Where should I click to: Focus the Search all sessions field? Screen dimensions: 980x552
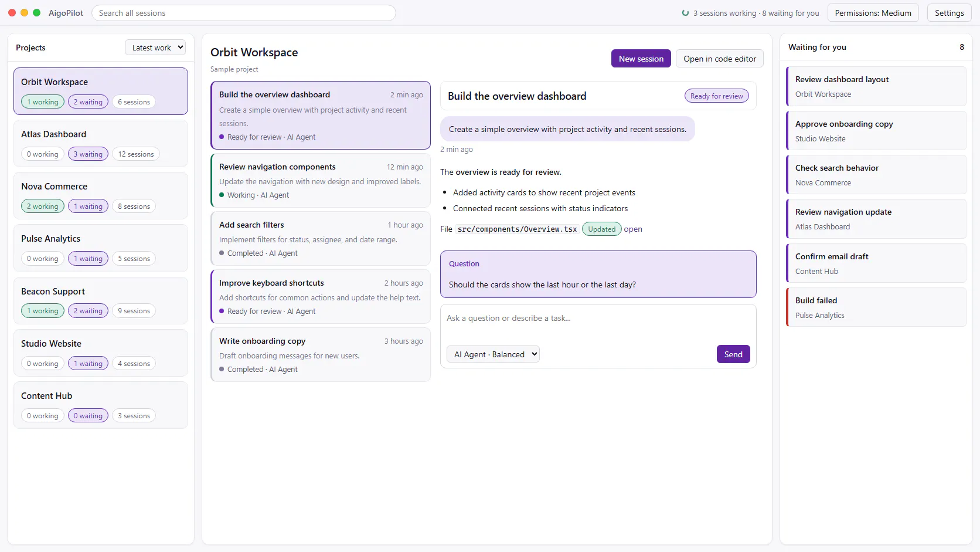(x=244, y=13)
